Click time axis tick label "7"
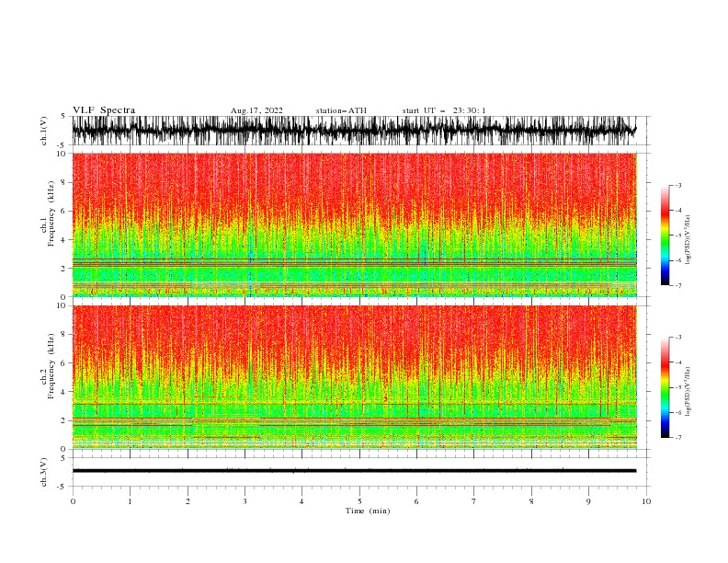 (473, 501)
